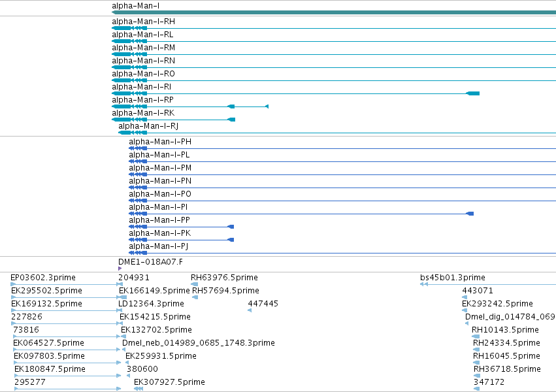Select EST EK180847.5prime
The height and width of the screenshot is (392, 556).
(50, 369)
